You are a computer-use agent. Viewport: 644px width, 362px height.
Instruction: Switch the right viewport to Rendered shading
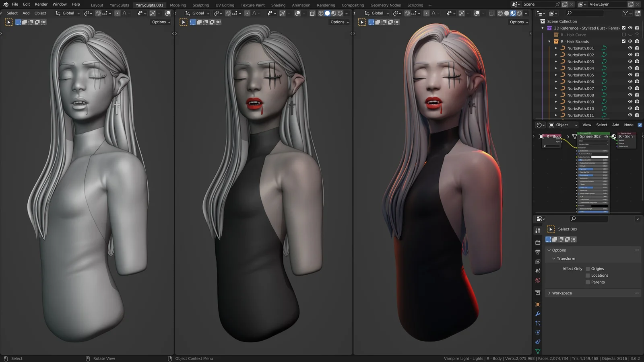520,13
